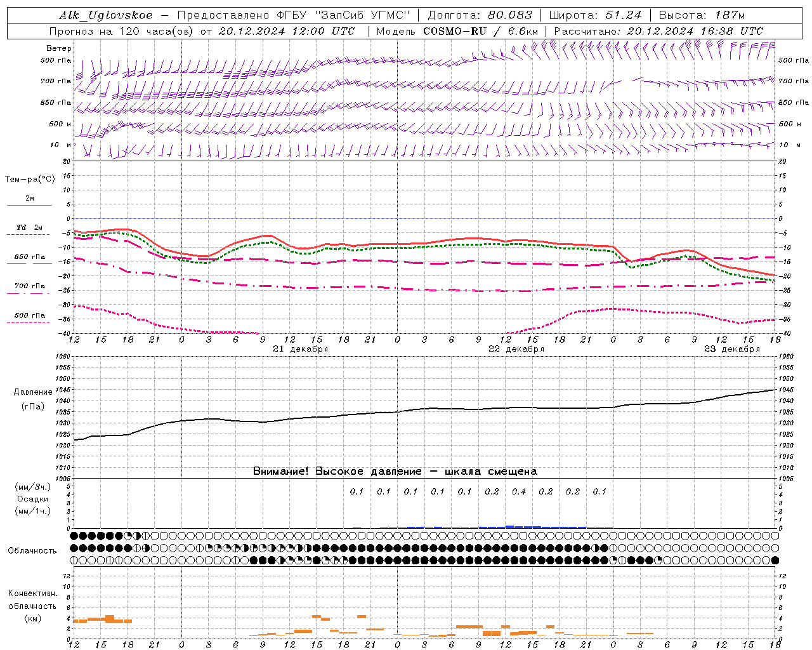Viewport: 812px width, 650px height.
Task: Click the 'Td 2м' dew point legend entry
Action: (x=30, y=227)
